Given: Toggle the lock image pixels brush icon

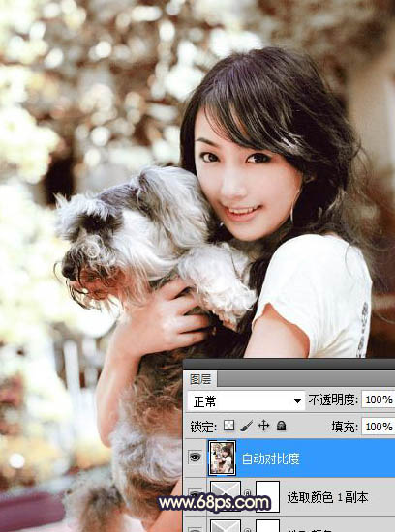Looking at the screenshot, I should (x=247, y=426).
